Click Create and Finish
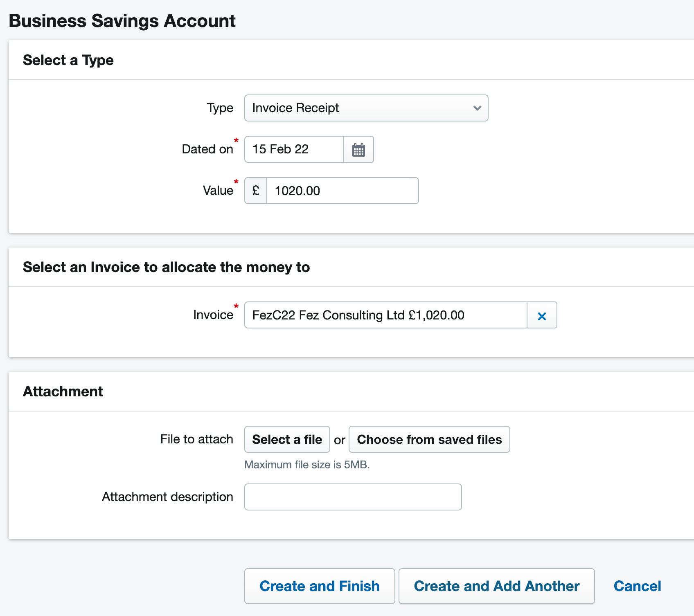Viewport: 694px width, 616px height. click(x=319, y=586)
